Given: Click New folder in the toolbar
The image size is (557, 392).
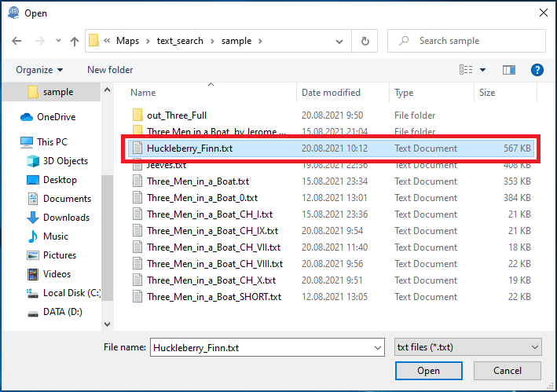Looking at the screenshot, I should [x=110, y=70].
